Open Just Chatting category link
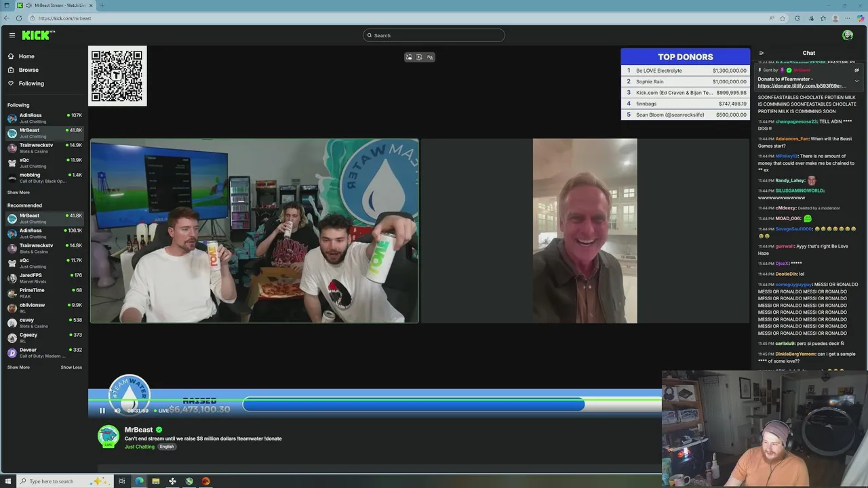Viewport: 868px width, 488px height. tap(140, 447)
